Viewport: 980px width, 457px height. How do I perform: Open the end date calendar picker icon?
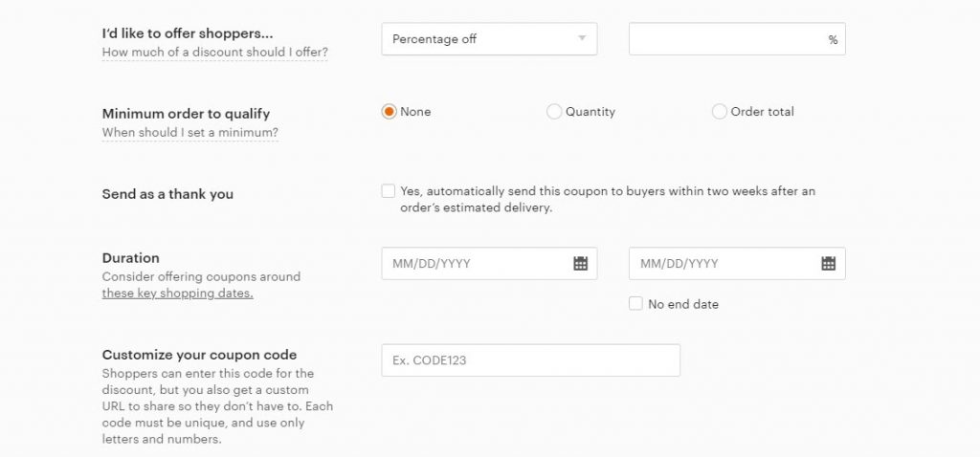point(828,264)
